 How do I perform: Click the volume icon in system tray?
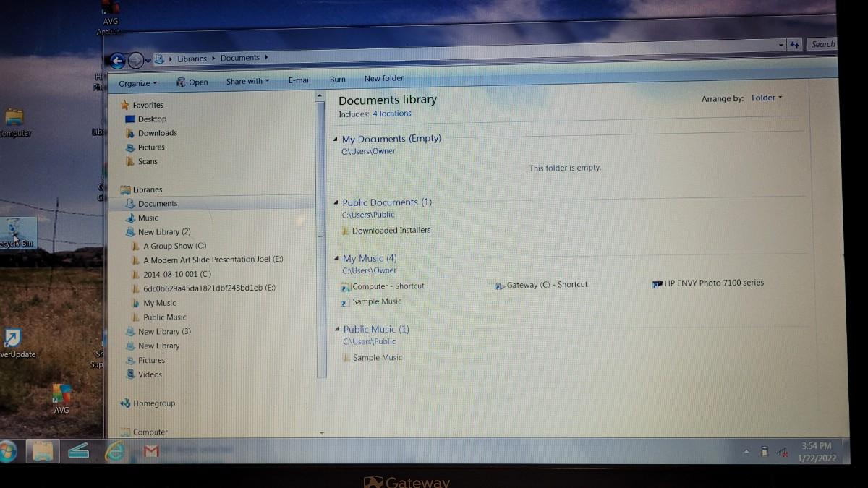click(x=782, y=452)
